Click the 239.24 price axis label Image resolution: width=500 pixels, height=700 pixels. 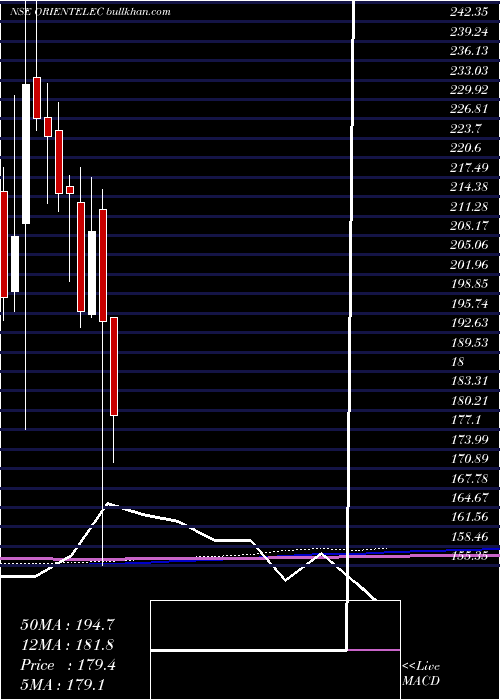tap(468, 32)
